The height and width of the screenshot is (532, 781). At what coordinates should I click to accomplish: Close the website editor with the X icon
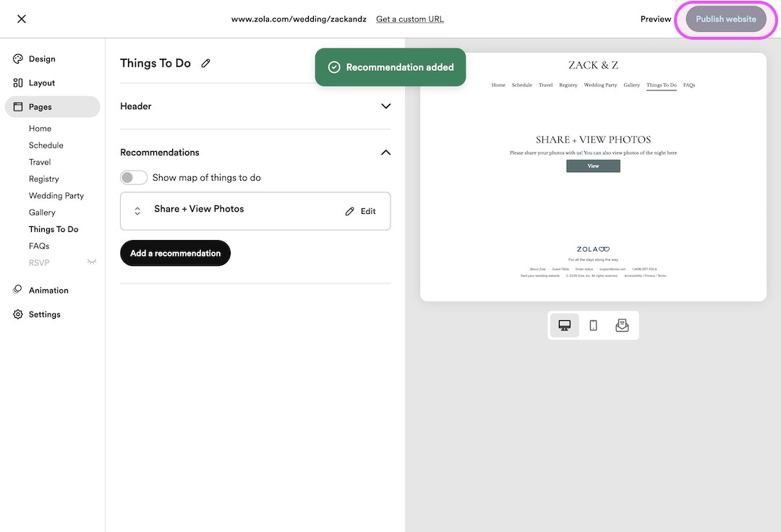(22, 19)
